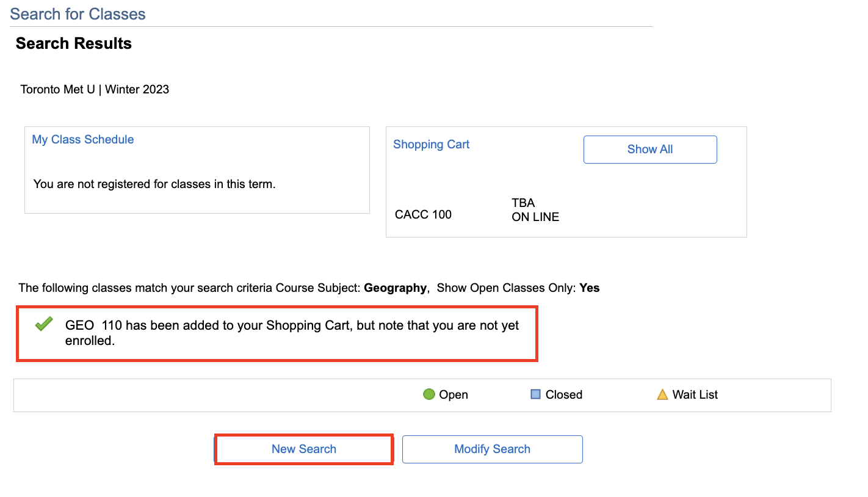Click the Closed legend label
Image resolution: width=868 pixels, height=497 pixels.
563,395
